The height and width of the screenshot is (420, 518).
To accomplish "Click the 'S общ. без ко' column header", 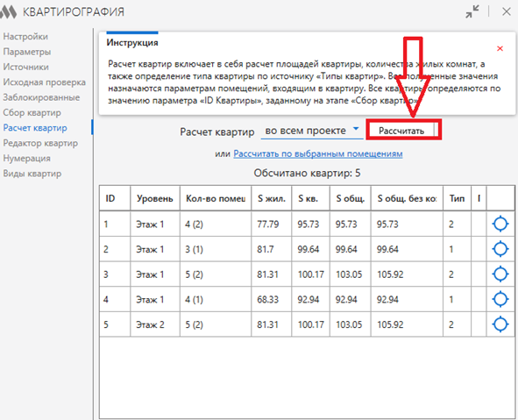I will pos(407,198).
